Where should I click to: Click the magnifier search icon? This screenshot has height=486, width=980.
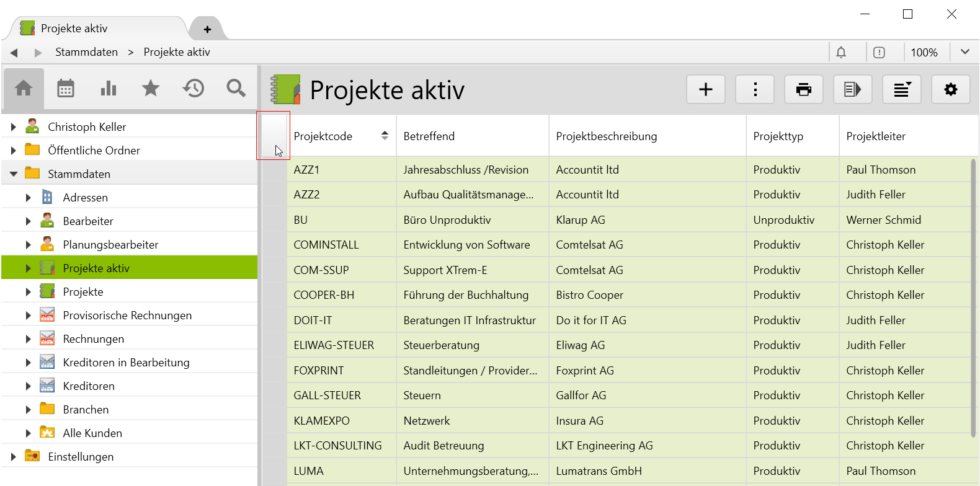pos(236,89)
